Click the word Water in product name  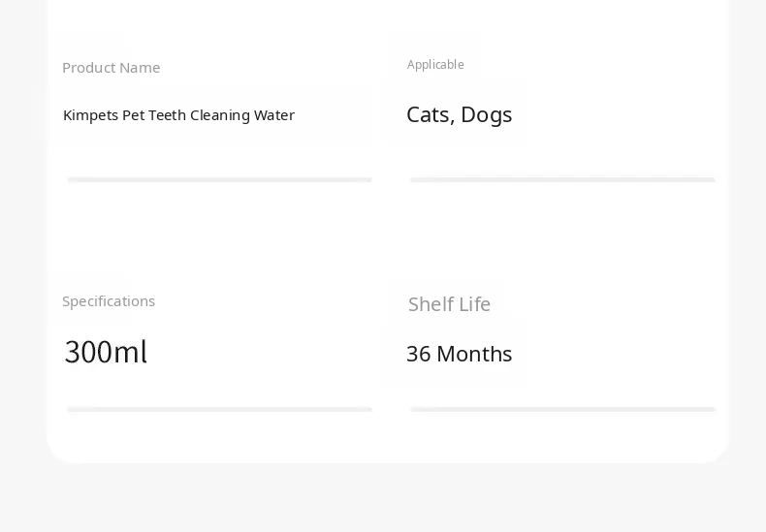[274, 115]
